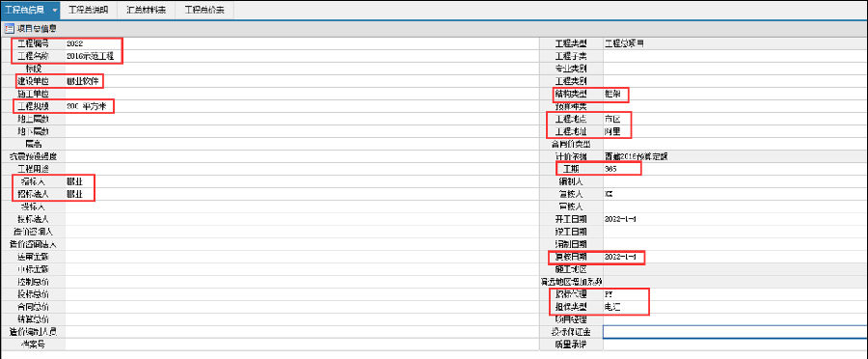The image size is (868, 359).
Task: Switch to the 汇总材料表 tab
Action: tap(147, 10)
